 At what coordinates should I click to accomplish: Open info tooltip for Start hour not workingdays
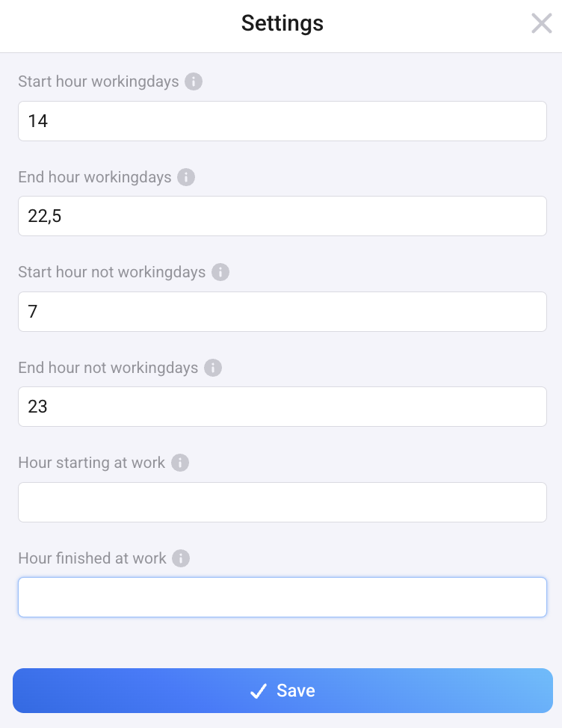click(220, 272)
